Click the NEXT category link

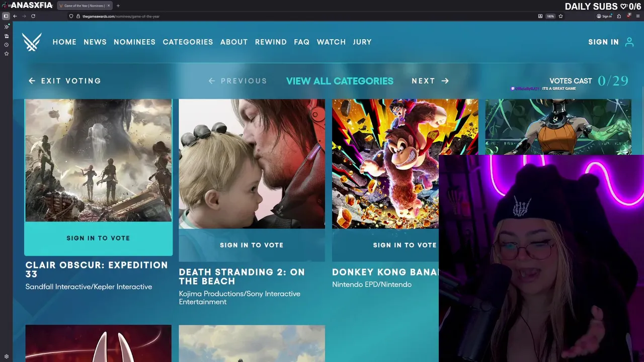423,81
